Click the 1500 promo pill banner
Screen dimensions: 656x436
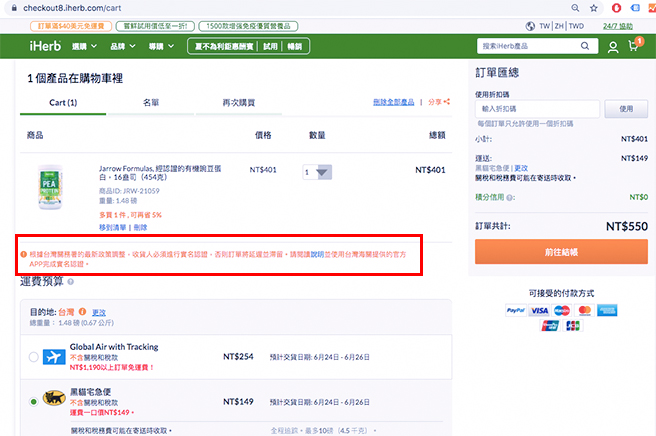(x=248, y=26)
